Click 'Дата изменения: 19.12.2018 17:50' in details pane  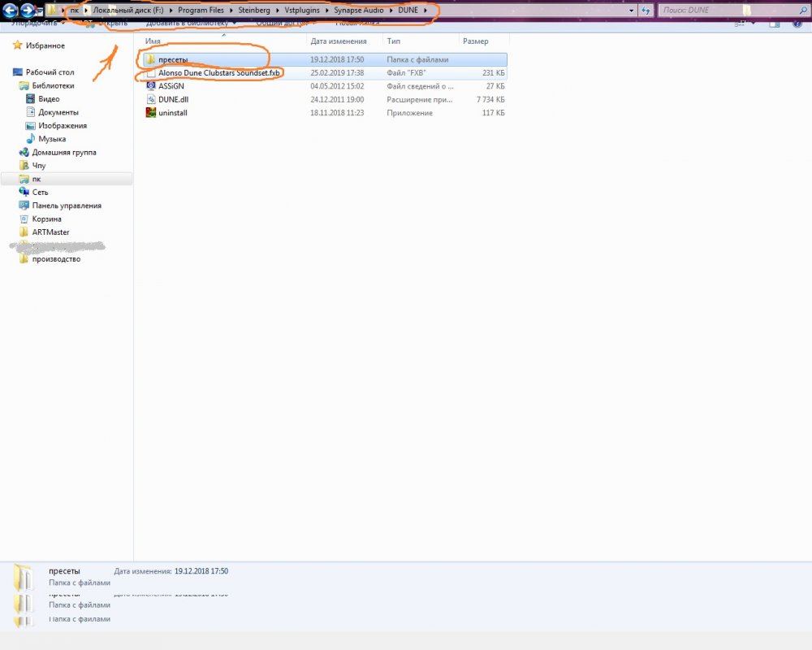[171, 571]
